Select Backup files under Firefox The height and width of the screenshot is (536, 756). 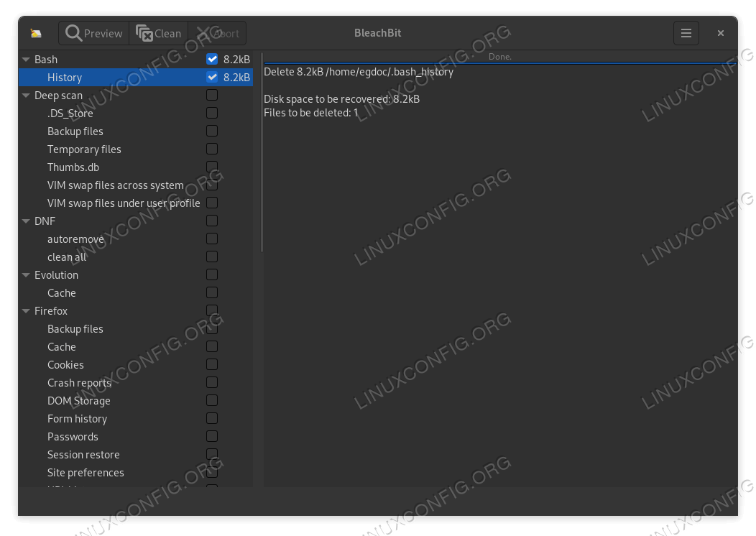tap(136, 329)
